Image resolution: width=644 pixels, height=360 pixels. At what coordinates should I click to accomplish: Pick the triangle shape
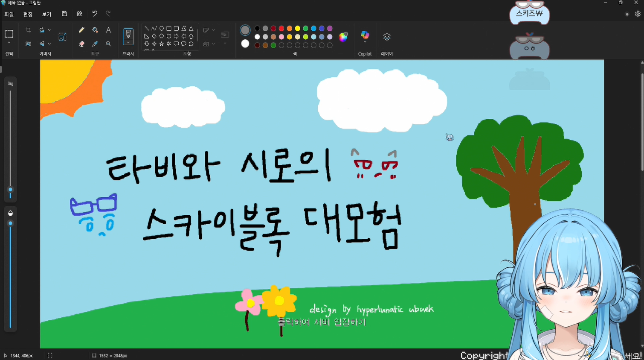point(191,29)
